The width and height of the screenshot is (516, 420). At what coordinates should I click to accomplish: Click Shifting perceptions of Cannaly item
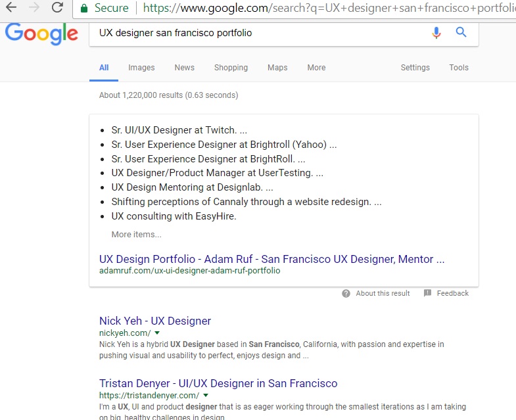pos(246,202)
